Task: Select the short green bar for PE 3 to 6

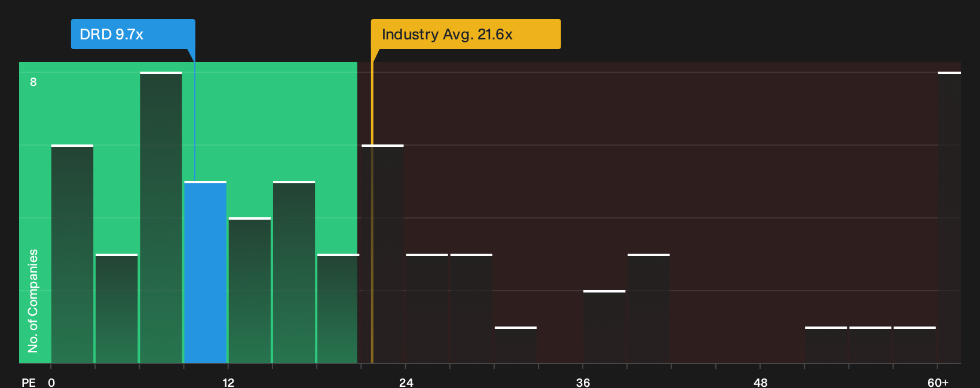Action: point(117,309)
